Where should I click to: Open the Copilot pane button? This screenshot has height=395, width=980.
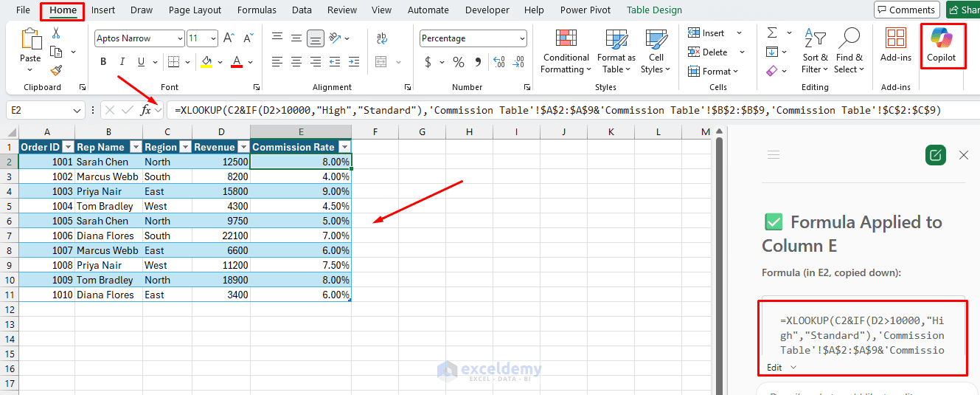942,45
